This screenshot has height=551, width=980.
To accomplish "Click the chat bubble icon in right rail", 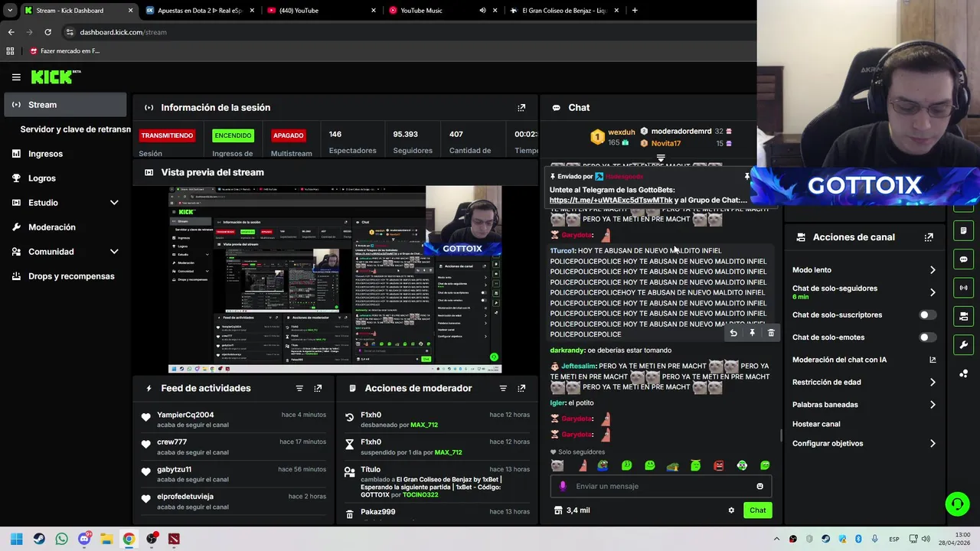I will [963, 259].
